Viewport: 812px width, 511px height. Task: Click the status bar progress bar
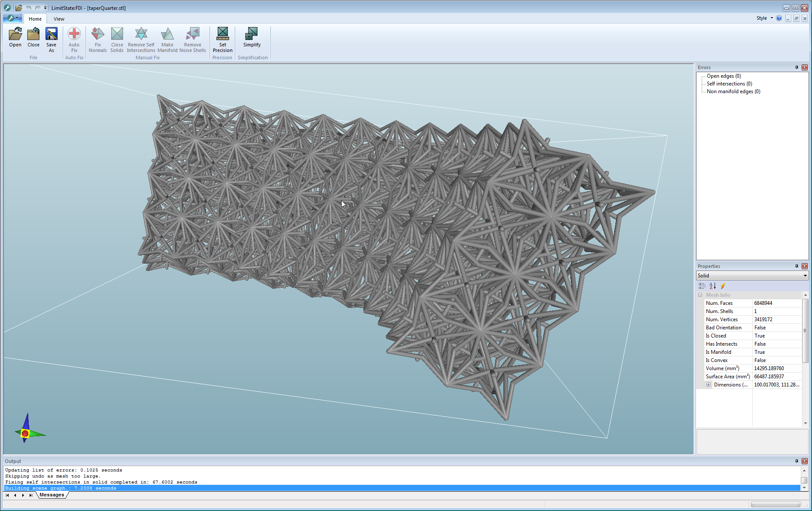(776, 505)
